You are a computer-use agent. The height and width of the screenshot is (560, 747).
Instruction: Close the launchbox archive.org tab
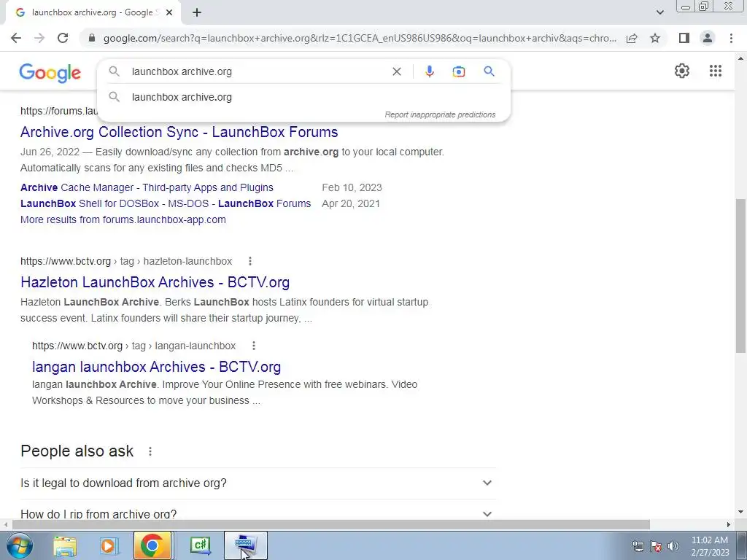(x=169, y=13)
